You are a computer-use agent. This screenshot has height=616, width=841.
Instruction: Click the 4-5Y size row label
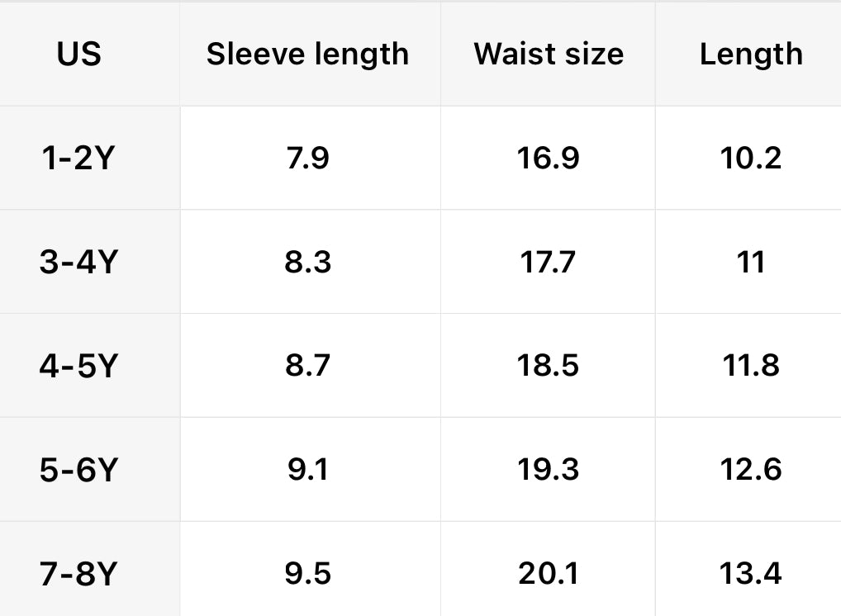[79, 366]
